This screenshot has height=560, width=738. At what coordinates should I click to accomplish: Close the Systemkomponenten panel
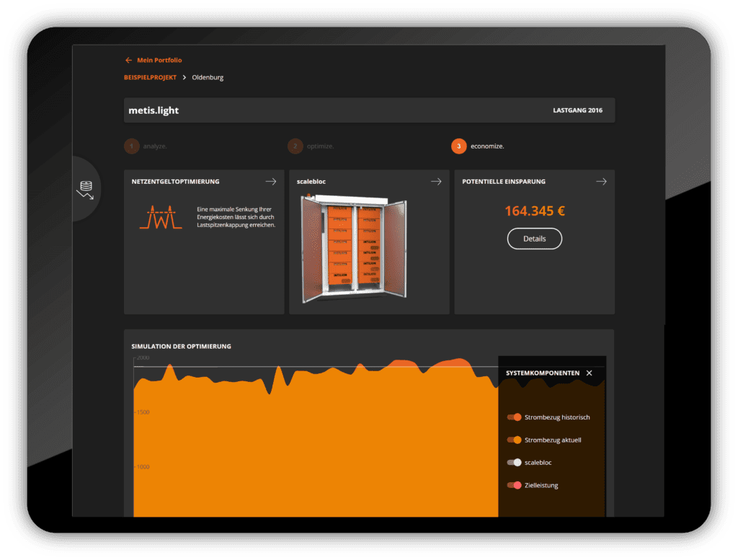[590, 373]
